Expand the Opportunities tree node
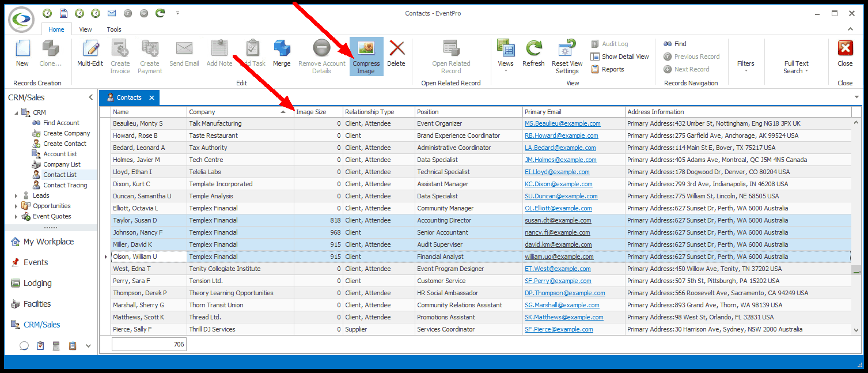The image size is (868, 373). [16, 206]
